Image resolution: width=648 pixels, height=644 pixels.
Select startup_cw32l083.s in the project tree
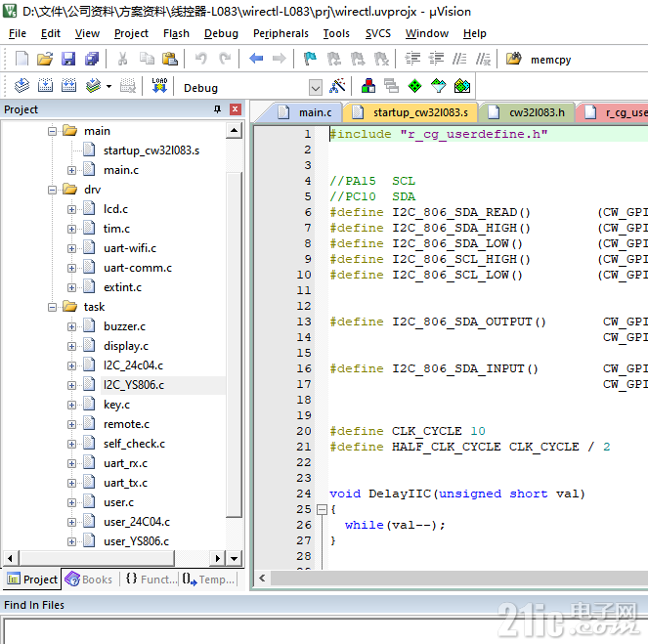pyautogui.click(x=151, y=150)
